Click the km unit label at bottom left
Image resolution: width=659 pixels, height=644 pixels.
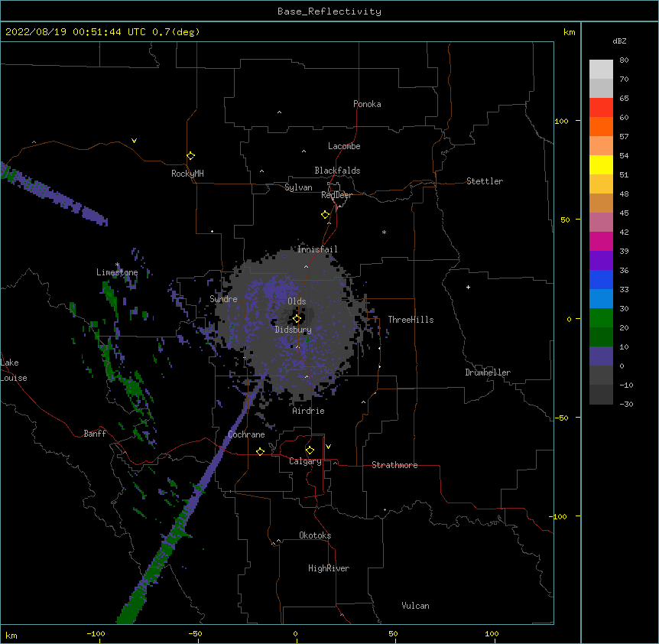(x=11, y=635)
